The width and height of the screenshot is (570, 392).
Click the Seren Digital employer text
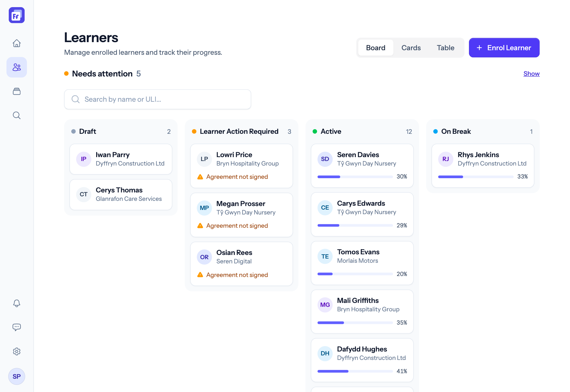234,261
